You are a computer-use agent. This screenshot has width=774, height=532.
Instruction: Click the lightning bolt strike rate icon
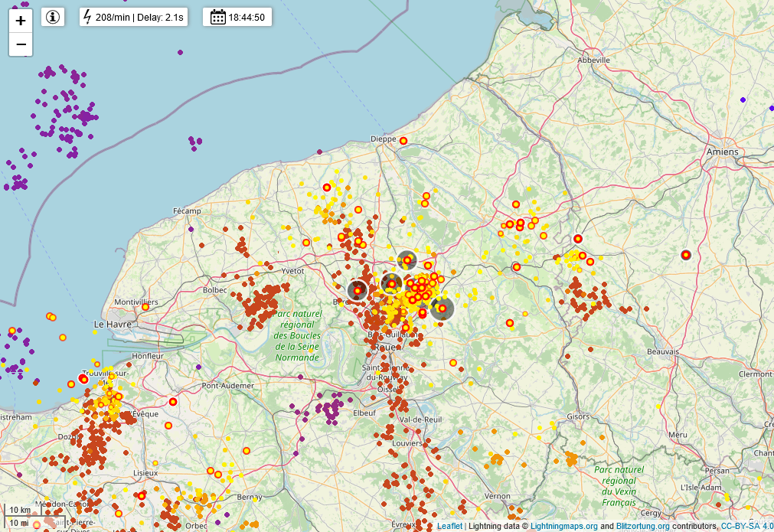tap(87, 18)
